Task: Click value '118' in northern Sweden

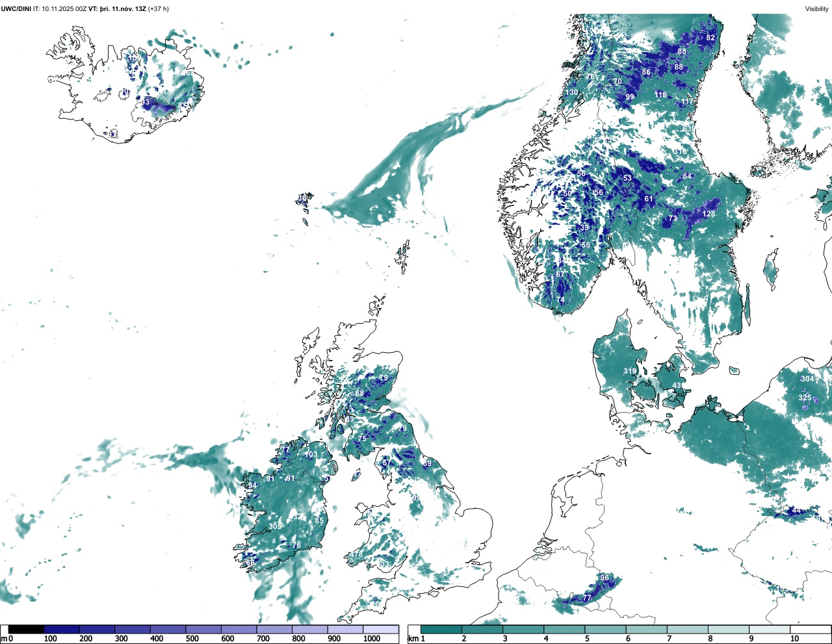Action: [661, 95]
